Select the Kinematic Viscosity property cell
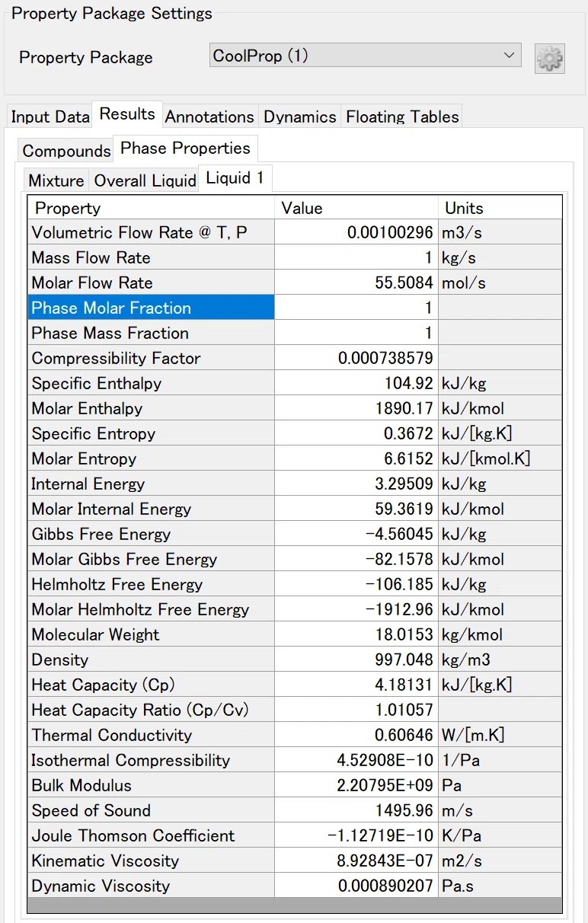The image size is (588, 923). click(151, 861)
